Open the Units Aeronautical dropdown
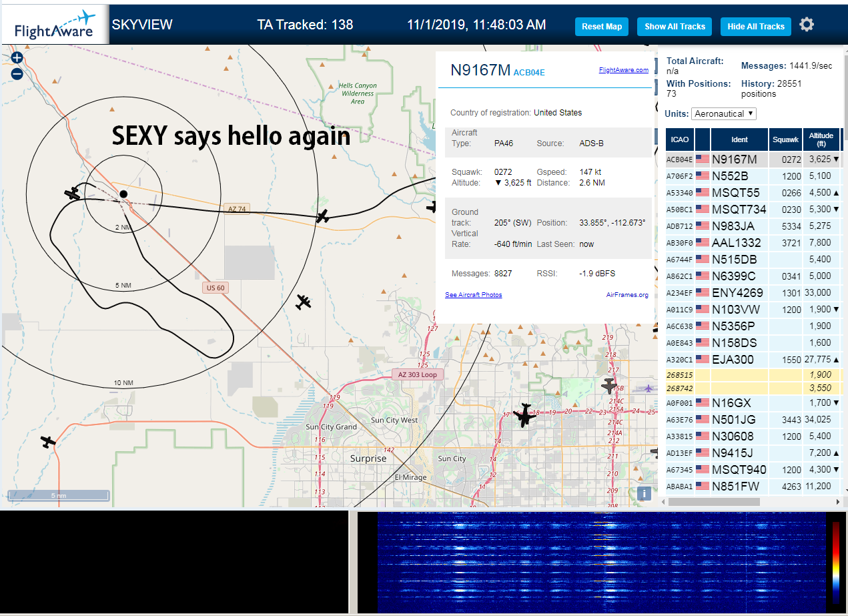This screenshot has height=616, width=848. click(724, 113)
